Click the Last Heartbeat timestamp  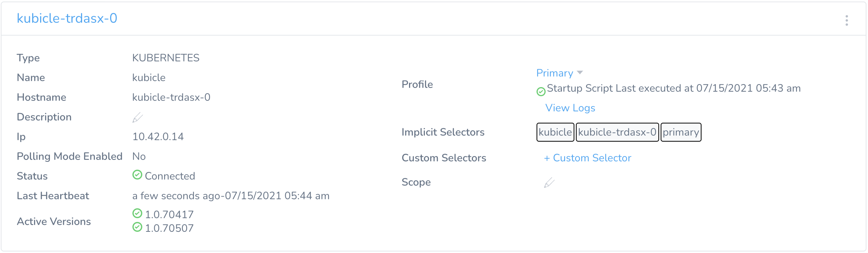pyautogui.click(x=231, y=196)
